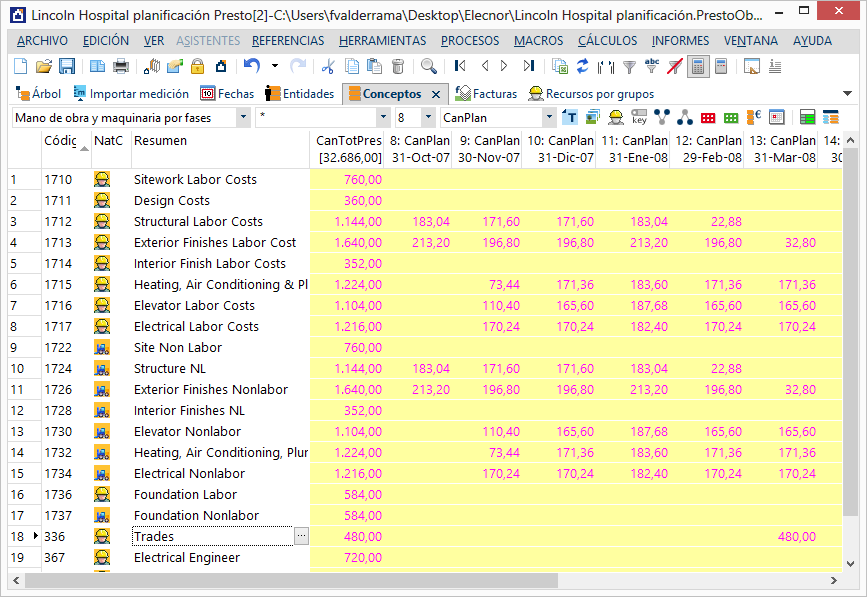This screenshot has height=597, width=867.
Task: Cut selection with the scissors icon
Action: pos(328,66)
